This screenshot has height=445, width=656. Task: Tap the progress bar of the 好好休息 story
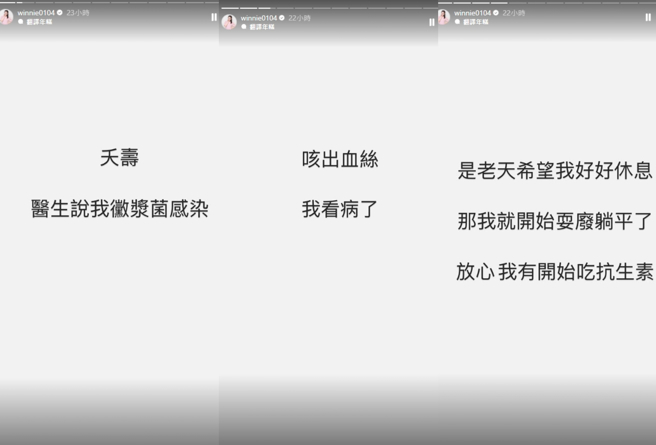click(x=547, y=3)
